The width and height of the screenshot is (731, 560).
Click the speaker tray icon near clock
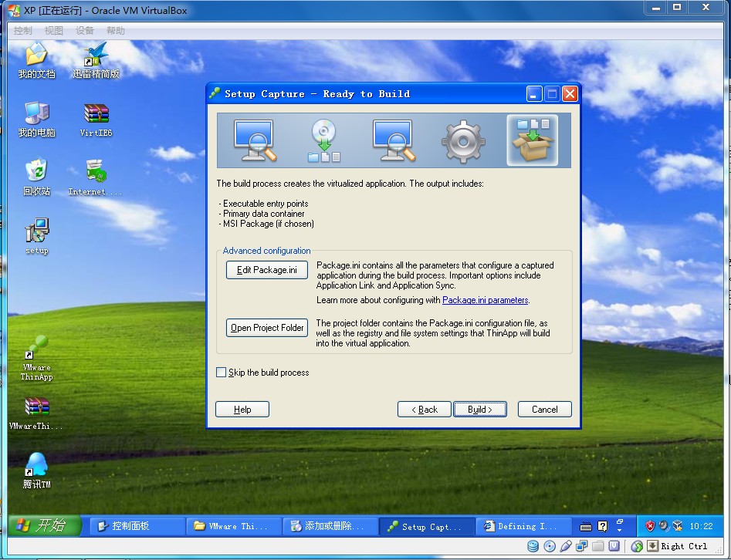point(663,526)
